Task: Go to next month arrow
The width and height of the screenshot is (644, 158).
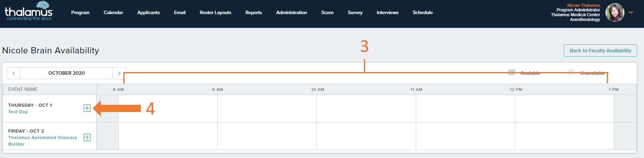Action: [x=119, y=73]
